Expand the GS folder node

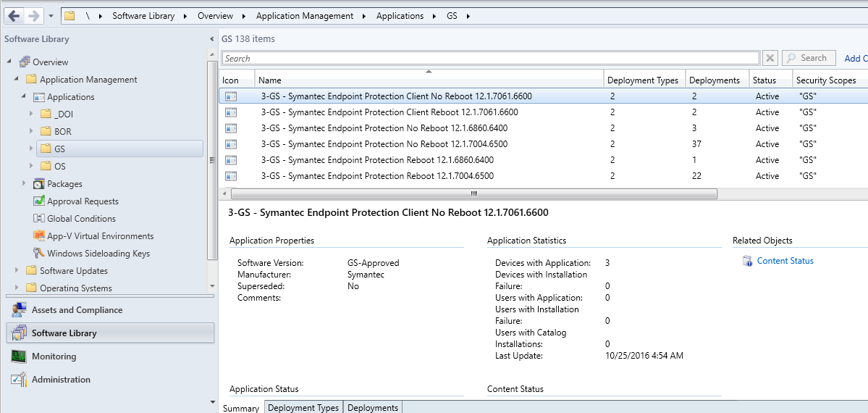(31, 149)
